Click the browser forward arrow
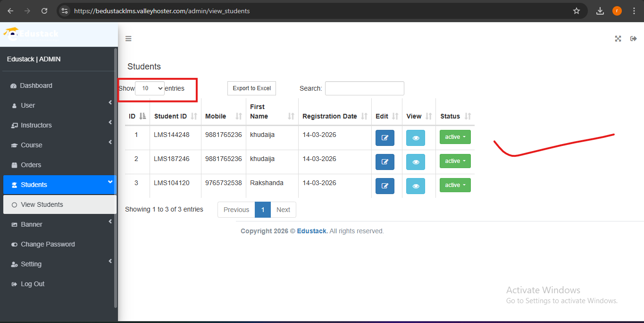644x323 pixels. tap(27, 11)
